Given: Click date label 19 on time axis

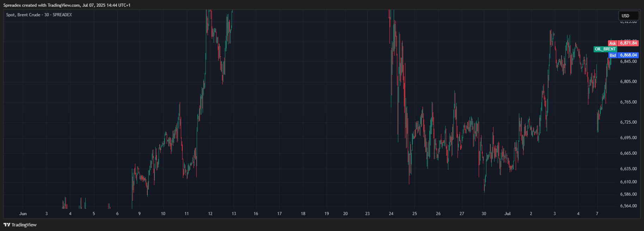Looking at the screenshot, I should point(327,214).
